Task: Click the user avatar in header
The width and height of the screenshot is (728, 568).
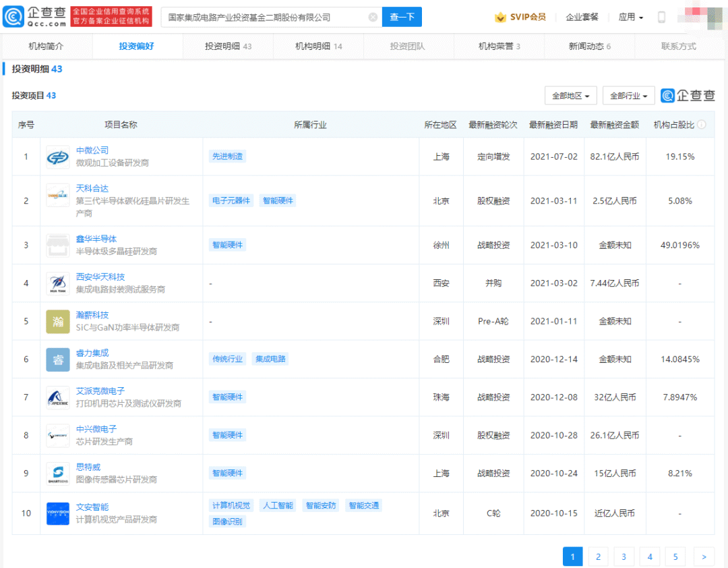Action: tap(702, 17)
